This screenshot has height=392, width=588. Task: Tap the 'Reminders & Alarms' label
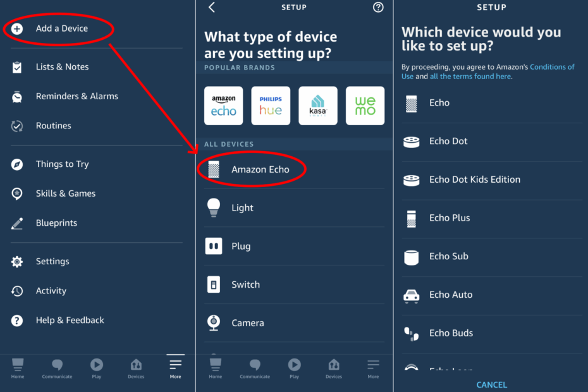pyautogui.click(x=77, y=96)
